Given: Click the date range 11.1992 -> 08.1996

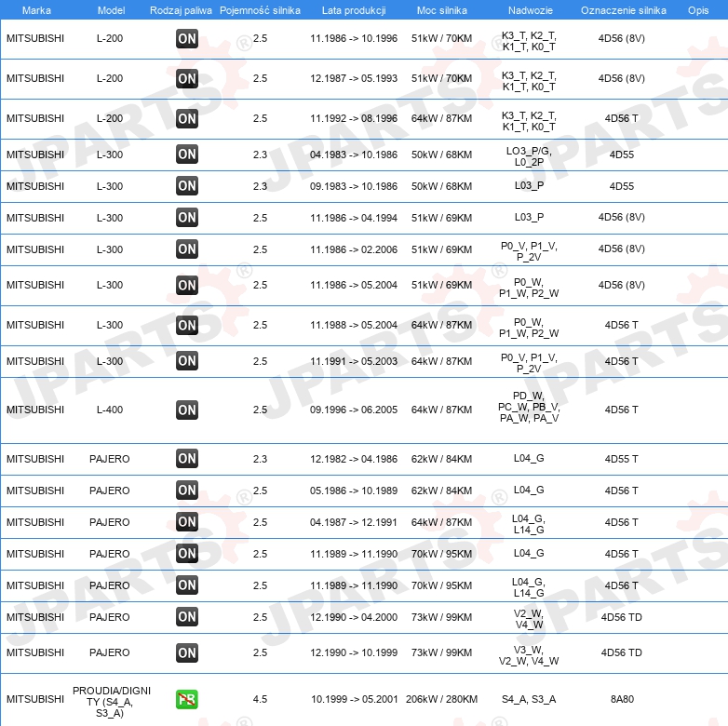Looking at the screenshot, I should pyautogui.click(x=354, y=118).
